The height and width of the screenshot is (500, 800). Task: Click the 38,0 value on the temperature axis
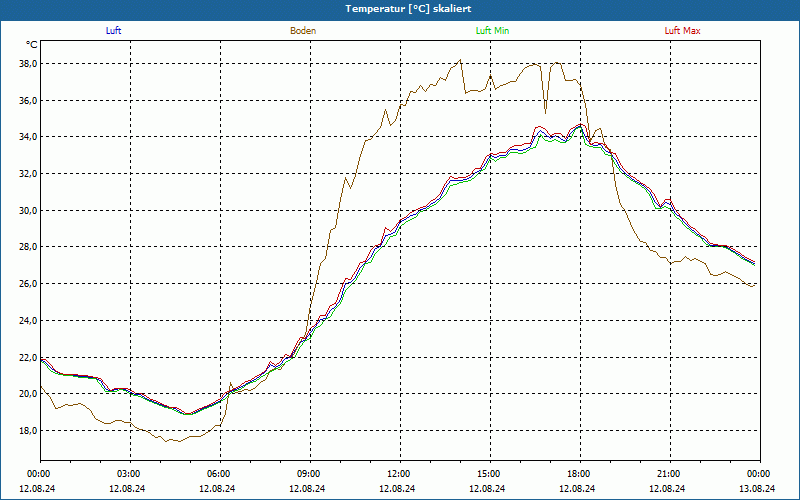28,64
